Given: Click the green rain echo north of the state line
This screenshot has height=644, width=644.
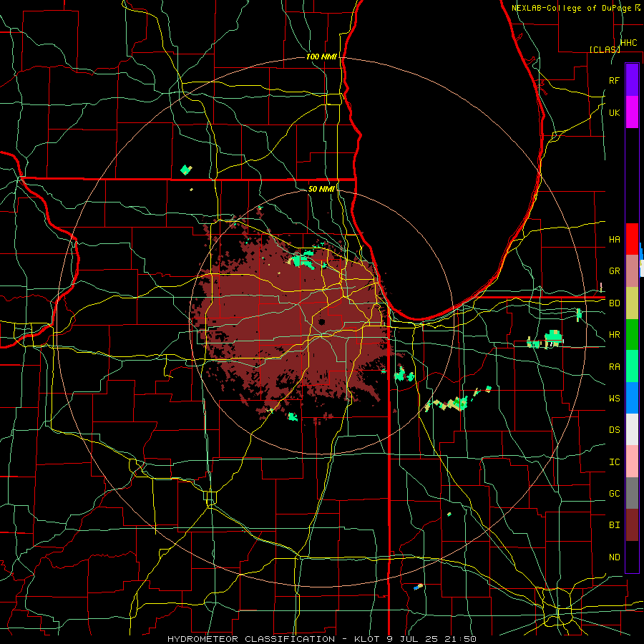Looking at the screenshot, I should tap(186, 169).
